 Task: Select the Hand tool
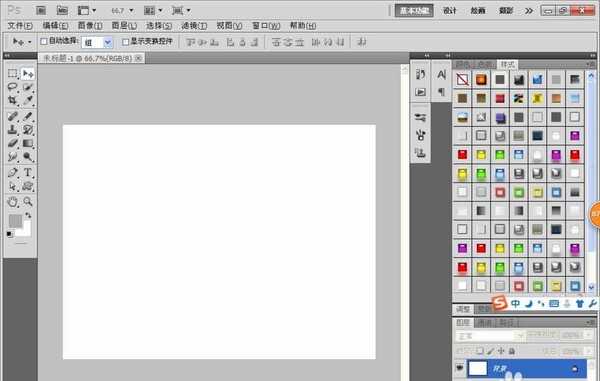13,202
